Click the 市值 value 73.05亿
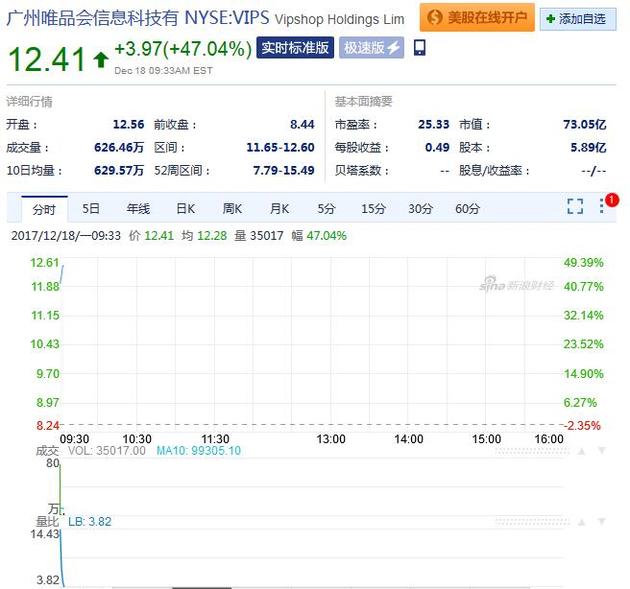 point(585,125)
